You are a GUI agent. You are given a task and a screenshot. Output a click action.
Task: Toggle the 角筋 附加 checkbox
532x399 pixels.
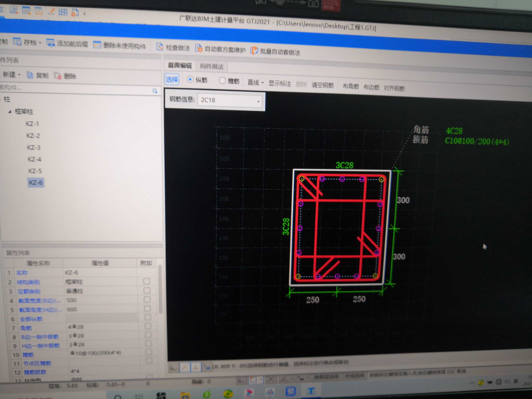click(x=148, y=326)
